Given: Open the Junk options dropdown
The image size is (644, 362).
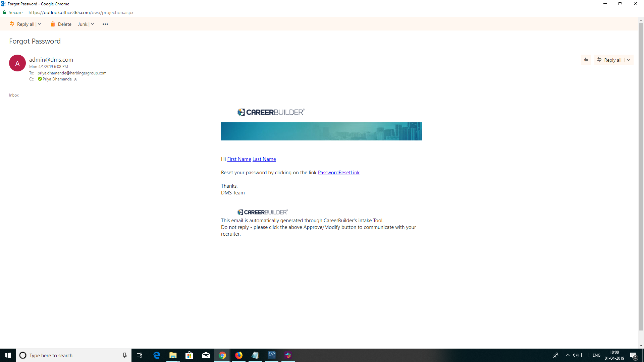Looking at the screenshot, I should [92, 24].
